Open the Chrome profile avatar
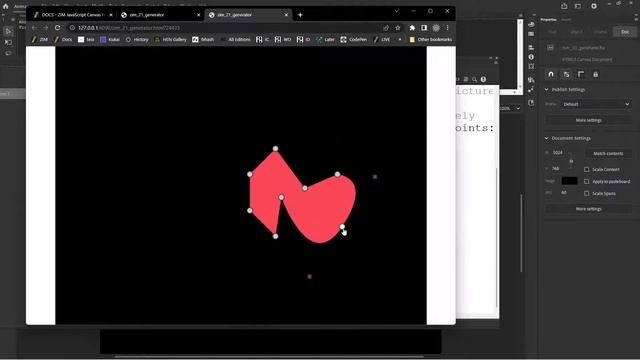This screenshot has width=640, height=360. click(x=436, y=28)
